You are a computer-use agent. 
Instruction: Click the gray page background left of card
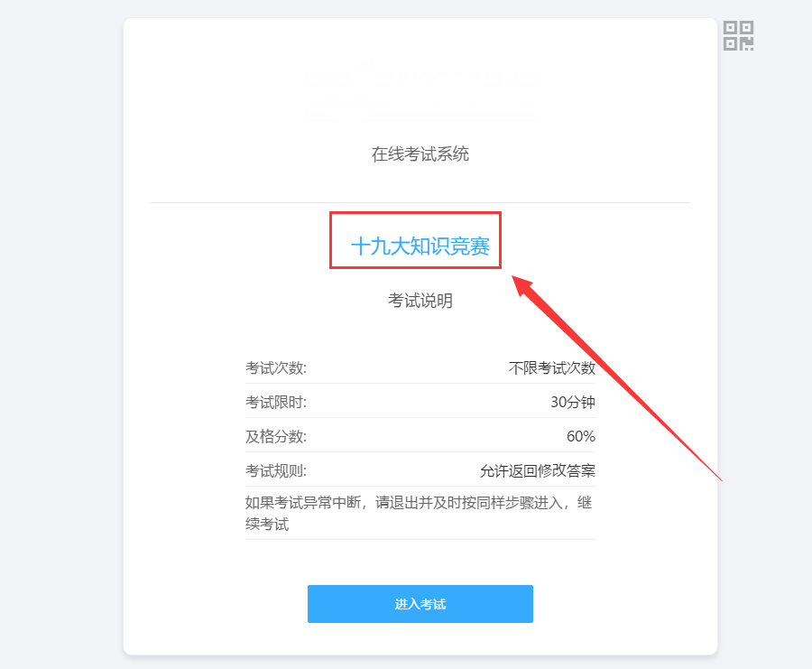(x=61, y=334)
